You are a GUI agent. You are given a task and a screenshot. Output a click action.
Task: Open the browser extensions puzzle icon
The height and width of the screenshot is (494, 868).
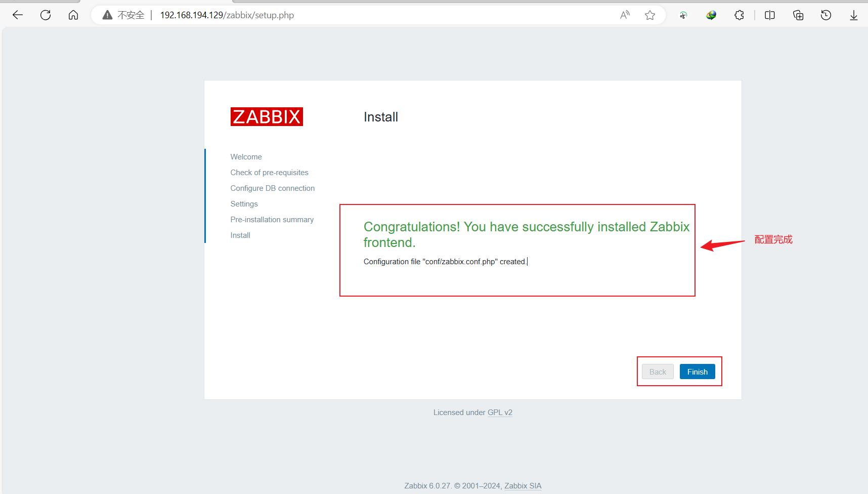click(739, 15)
